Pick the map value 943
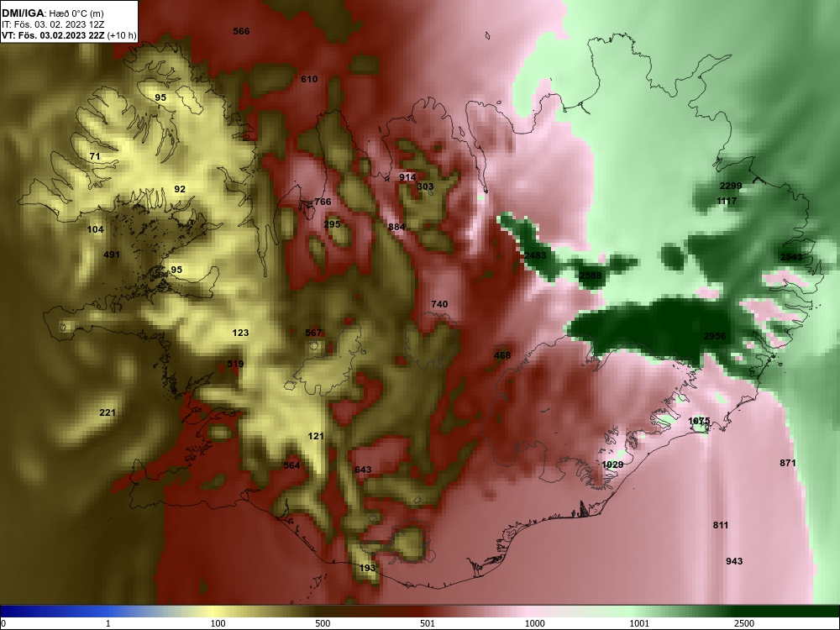Viewport: 840px width, 630px height. point(734,561)
